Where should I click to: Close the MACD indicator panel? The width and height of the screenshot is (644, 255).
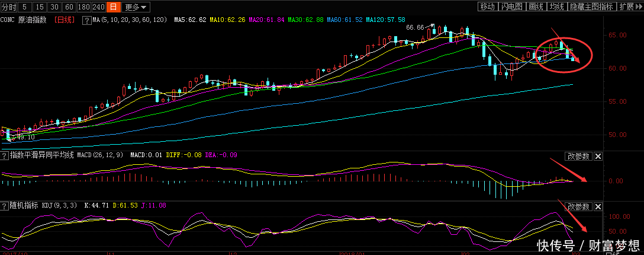tap(598, 157)
